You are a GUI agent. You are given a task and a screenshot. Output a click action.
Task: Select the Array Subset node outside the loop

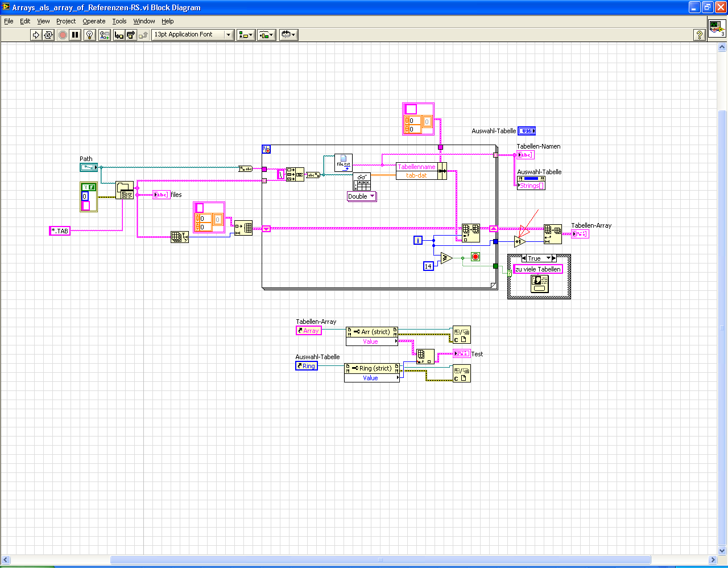pos(553,234)
